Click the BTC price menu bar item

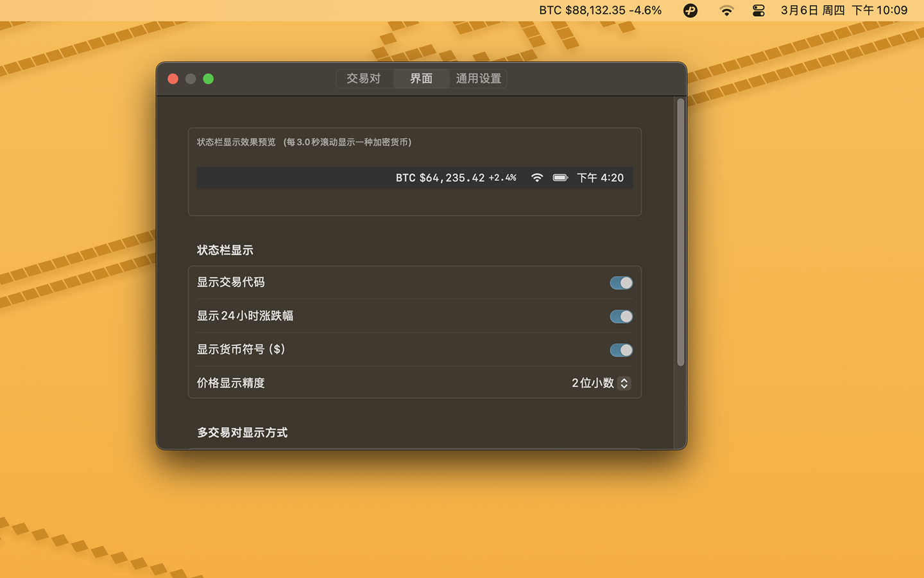(x=600, y=10)
